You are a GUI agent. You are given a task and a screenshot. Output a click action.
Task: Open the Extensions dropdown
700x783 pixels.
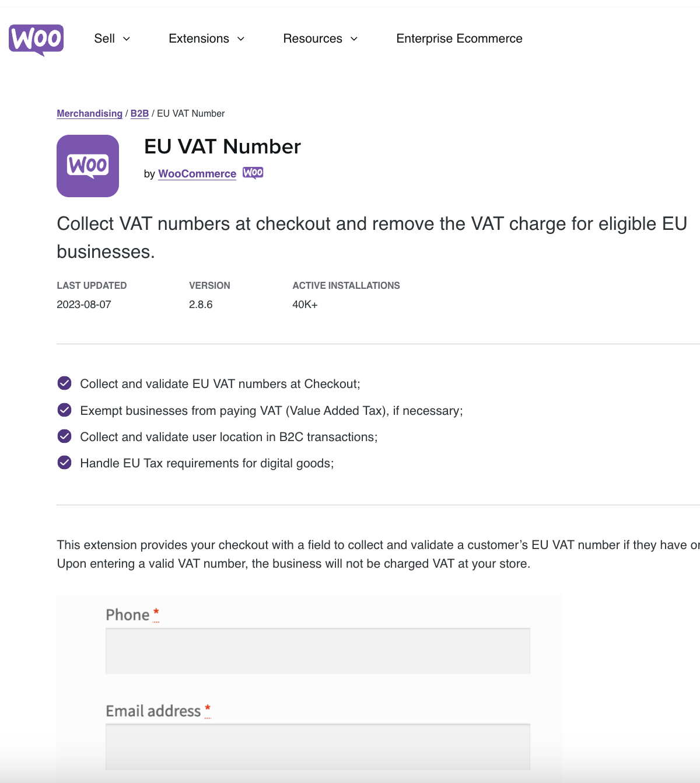click(205, 39)
